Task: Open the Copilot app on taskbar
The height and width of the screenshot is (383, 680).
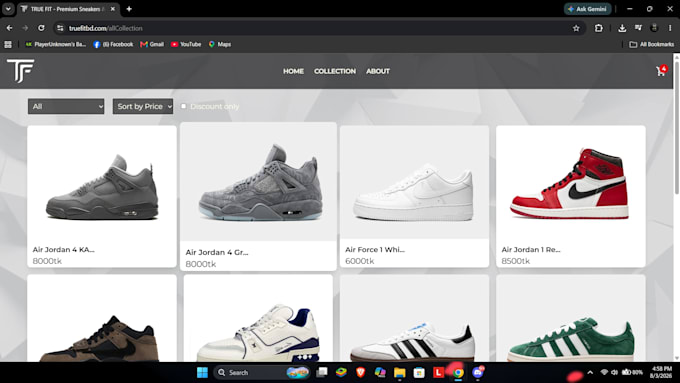Action: [380, 372]
